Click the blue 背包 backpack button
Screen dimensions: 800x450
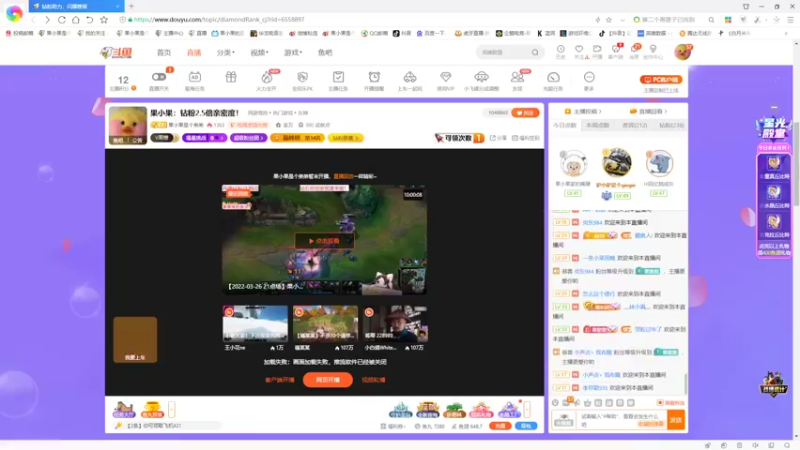[526, 426]
